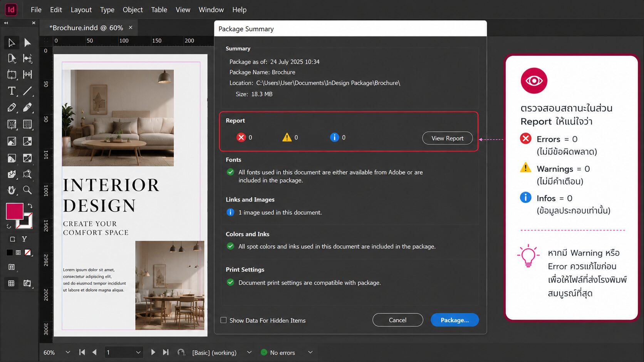Expand the page number dropdown

pyautogui.click(x=138, y=352)
